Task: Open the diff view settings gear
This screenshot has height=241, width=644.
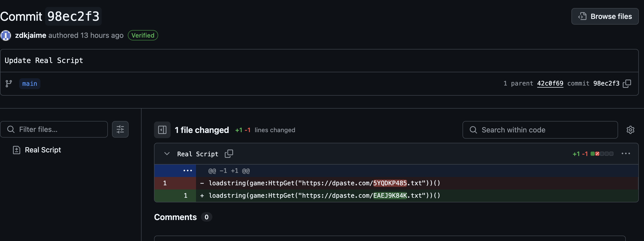Action: pyautogui.click(x=631, y=130)
